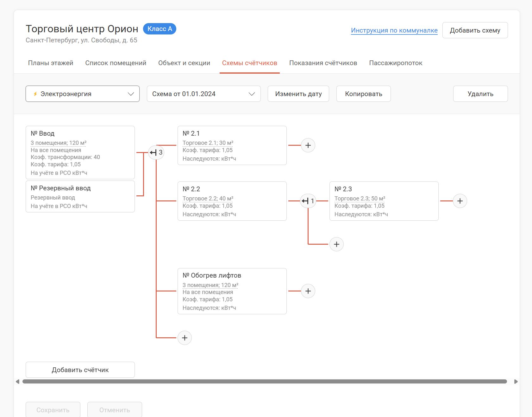Screen dimensions: 532x417
Task: Click plus button after meter № 2.1
Action: click(308, 145)
